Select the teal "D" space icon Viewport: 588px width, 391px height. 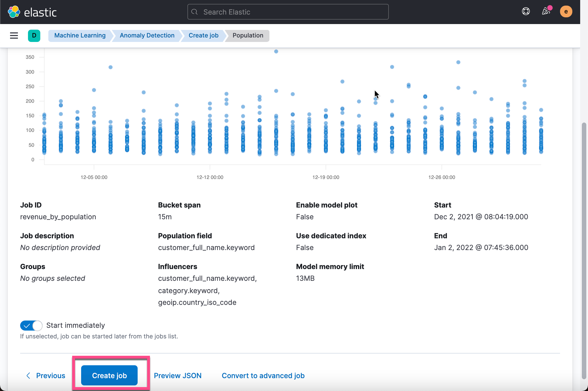click(x=34, y=36)
